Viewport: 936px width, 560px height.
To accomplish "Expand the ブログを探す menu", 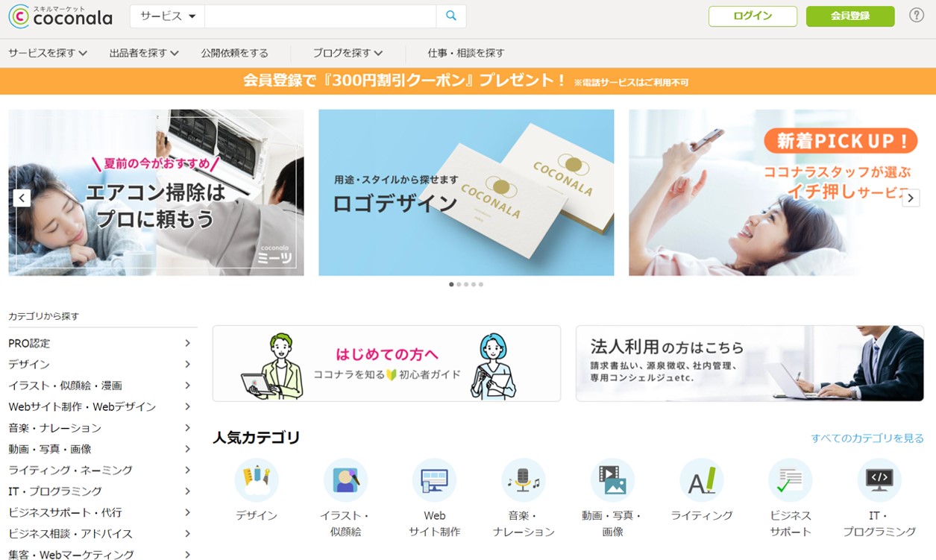I will (x=348, y=53).
